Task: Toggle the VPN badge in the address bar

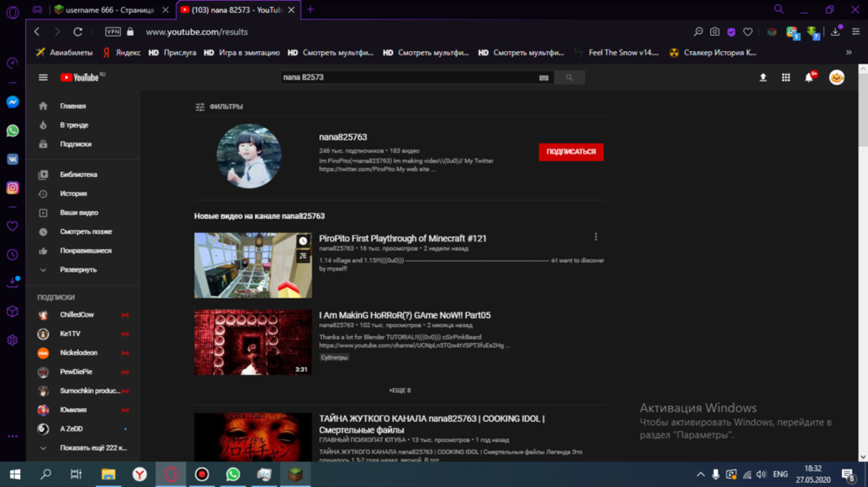Action: pyautogui.click(x=113, y=31)
